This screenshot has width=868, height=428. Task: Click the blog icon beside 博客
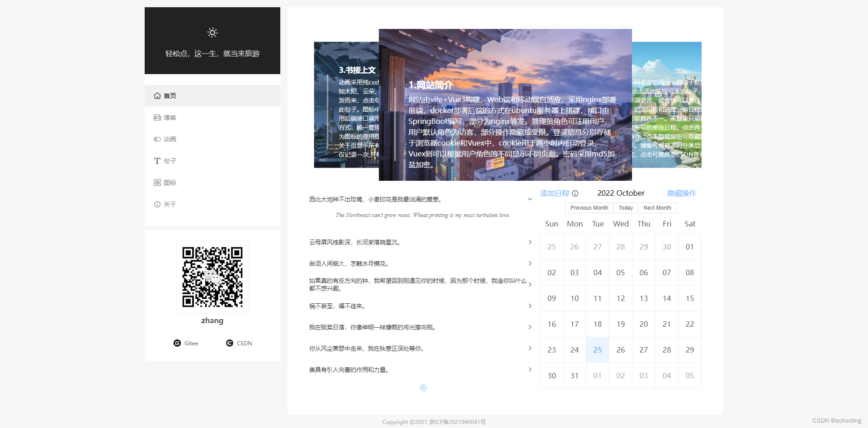tap(157, 118)
